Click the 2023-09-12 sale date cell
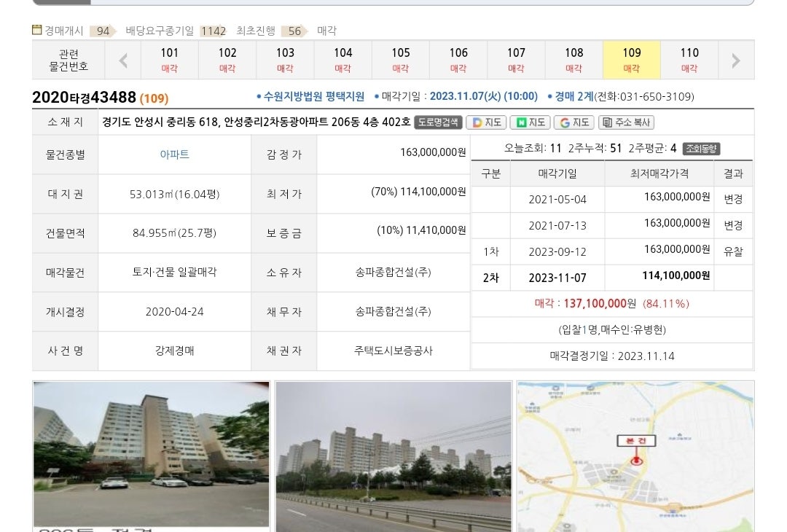This screenshot has height=532, width=787. [x=557, y=251]
